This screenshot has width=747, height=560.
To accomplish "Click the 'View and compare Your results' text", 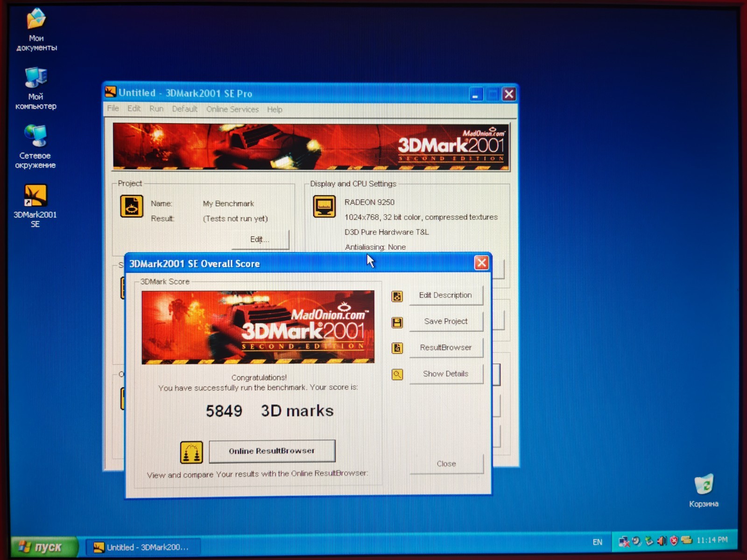I will 258,474.
